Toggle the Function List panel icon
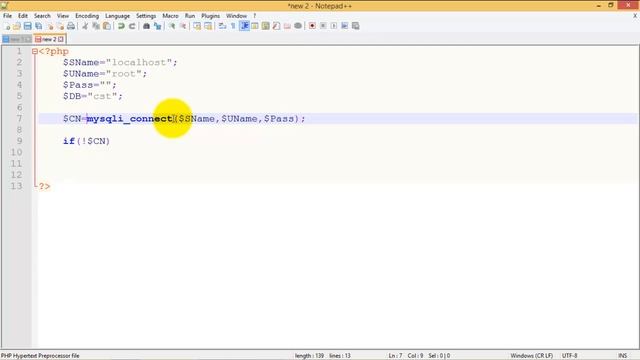The width and height of the screenshot is (640, 360). [x=276, y=26]
